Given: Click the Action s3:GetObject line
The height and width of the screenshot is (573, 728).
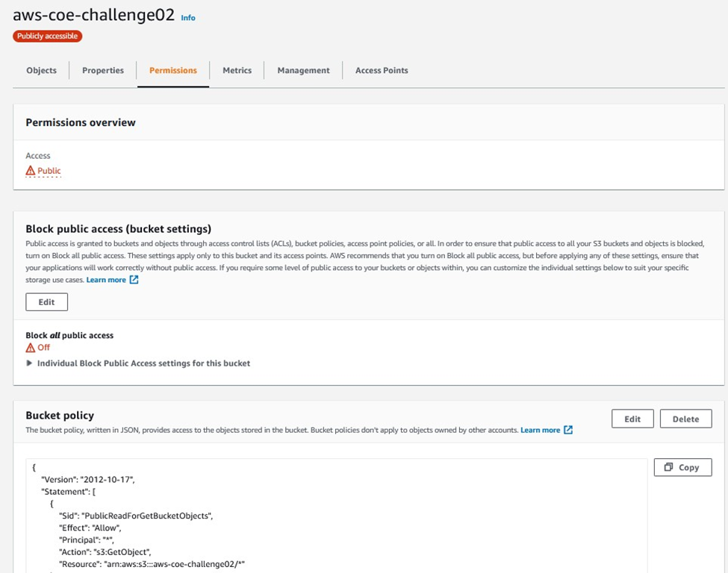Looking at the screenshot, I should point(105,552).
